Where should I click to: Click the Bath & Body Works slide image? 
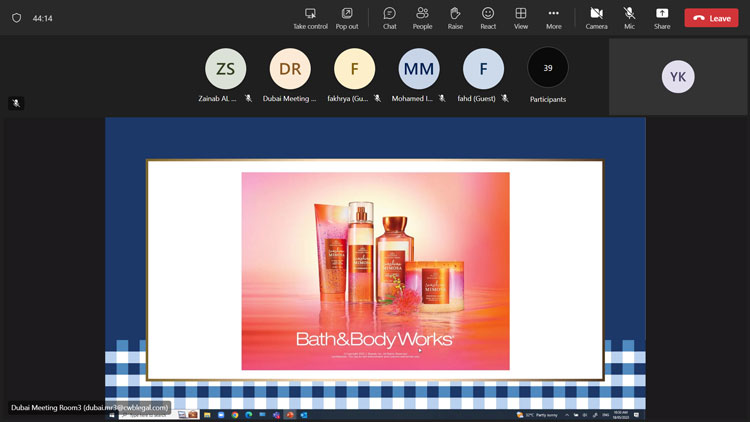(x=375, y=271)
